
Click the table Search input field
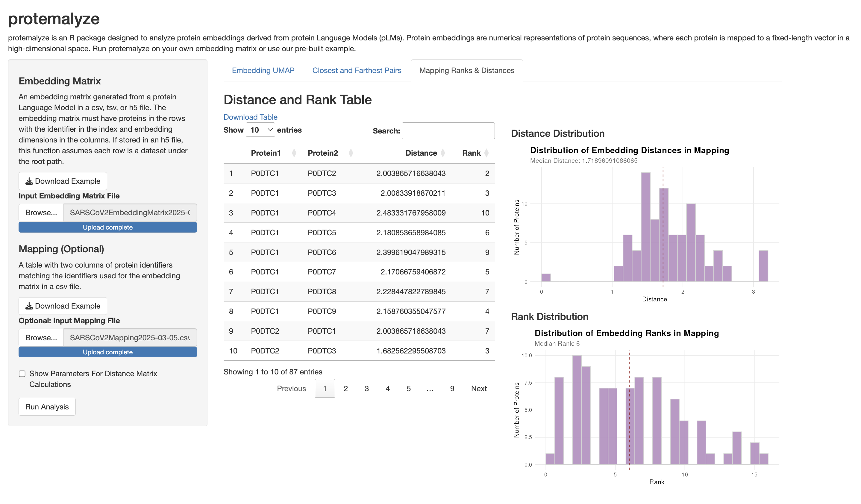click(448, 131)
